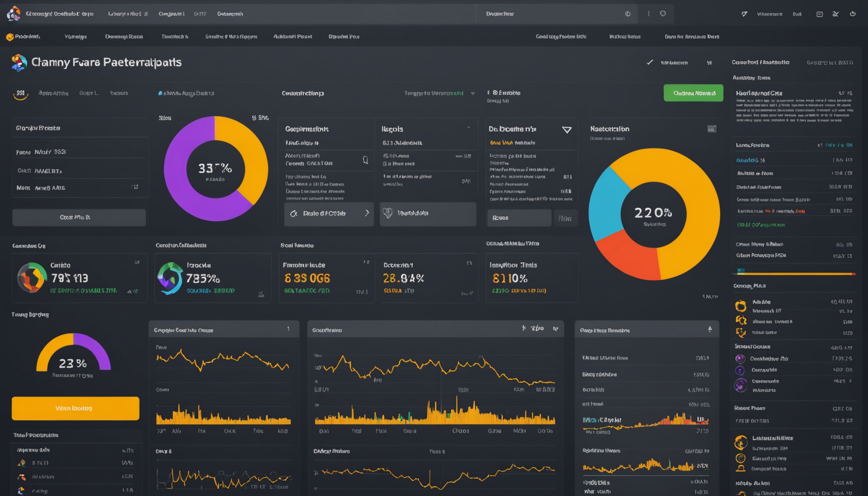868x496 pixels.
Task: Click the heart shield icon in the Isgols panel
Action: click(387, 213)
